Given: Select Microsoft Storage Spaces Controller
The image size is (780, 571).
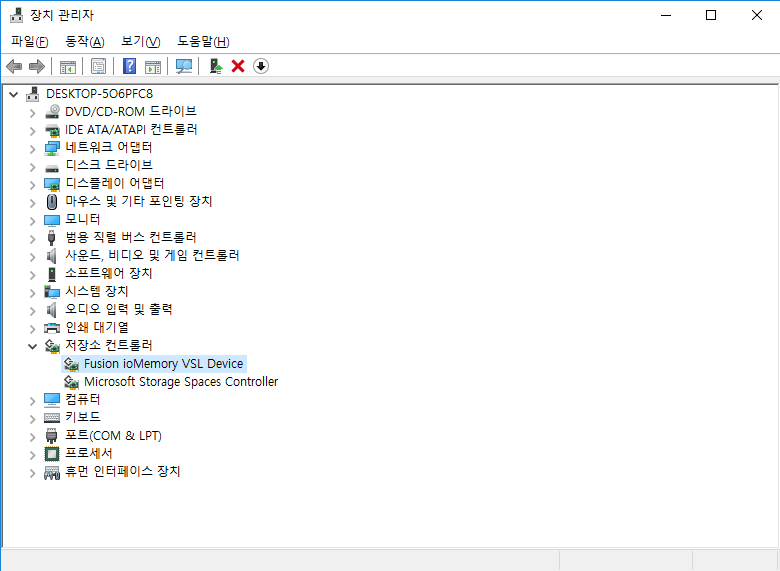Looking at the screenshot, I should pos(181,382).
